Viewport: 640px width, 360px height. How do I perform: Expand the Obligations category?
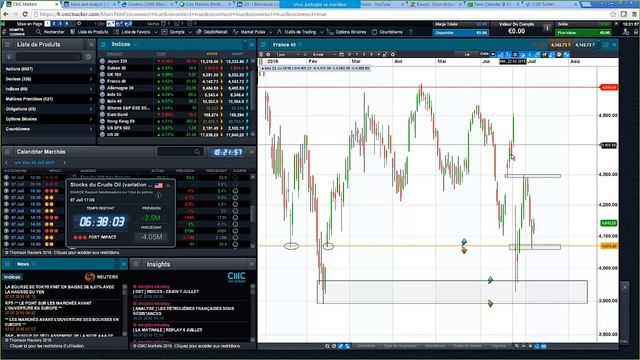coord(48,109)
